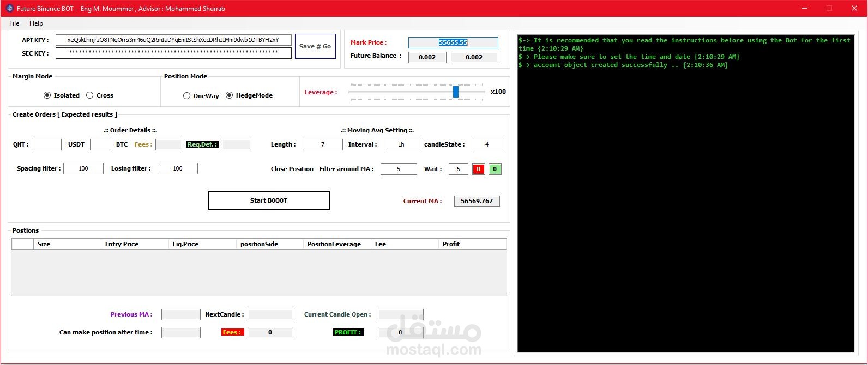Click the red 0 counter box
Screen dimensions: 868x365
pyautogui.click(x=478, y=169)
